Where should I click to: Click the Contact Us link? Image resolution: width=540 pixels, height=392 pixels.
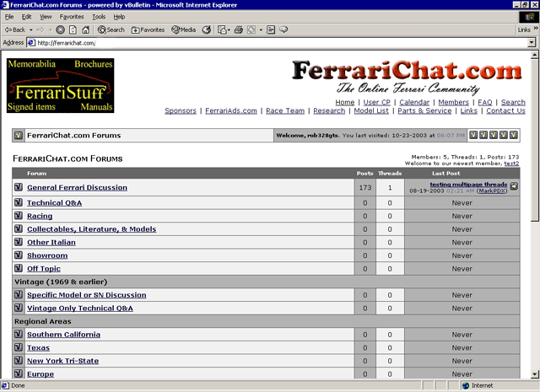coord(506,110)
